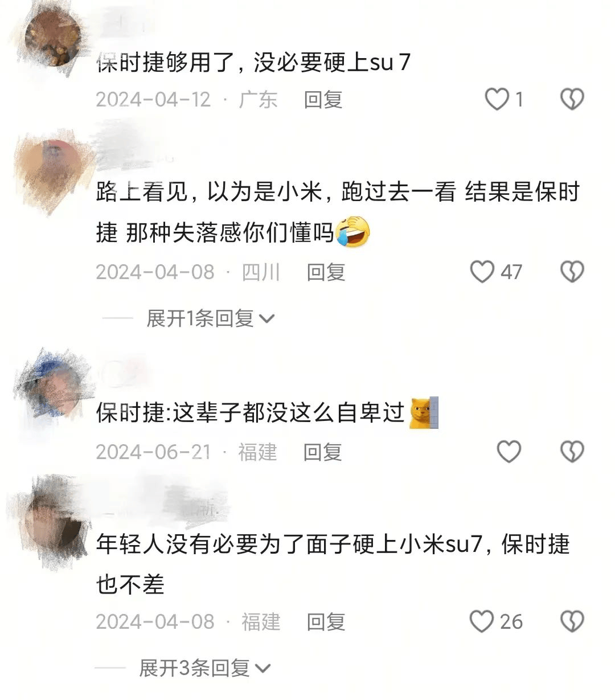Dislike the 2024-04-12 Guangdong comment
This screenshot has width=615, height=700.
tap(572, 99)
